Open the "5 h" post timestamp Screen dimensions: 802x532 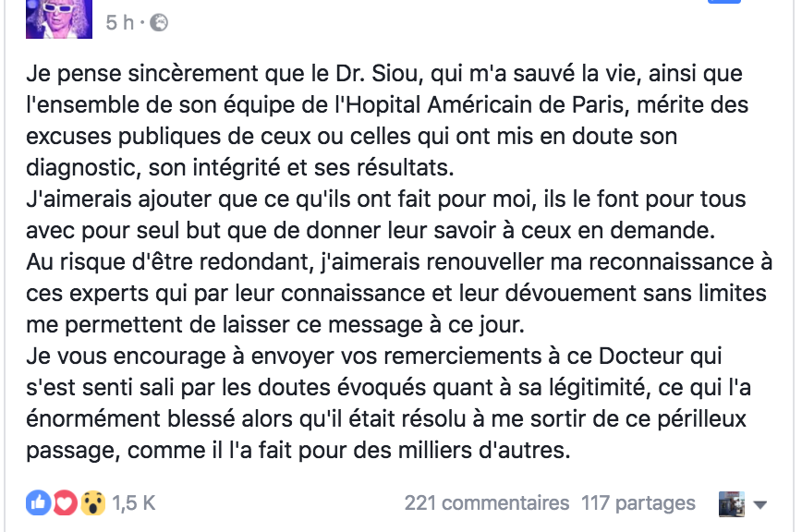tap(120, 23)
